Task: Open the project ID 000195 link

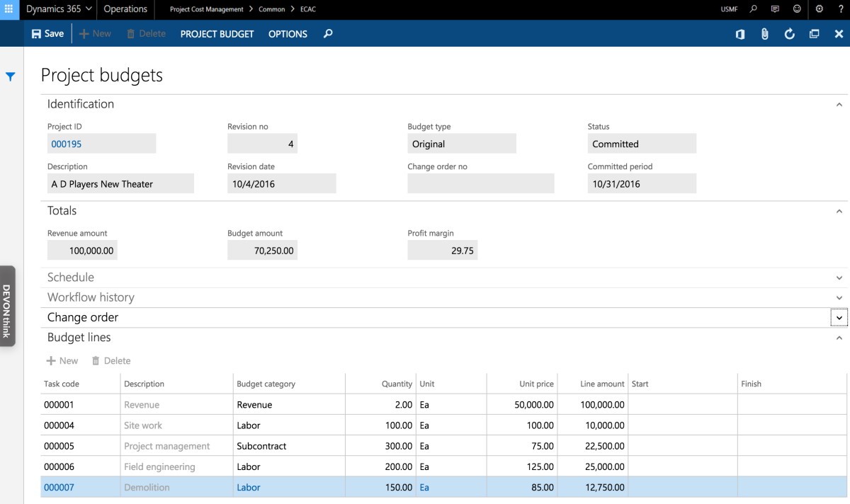Action: 66,144
